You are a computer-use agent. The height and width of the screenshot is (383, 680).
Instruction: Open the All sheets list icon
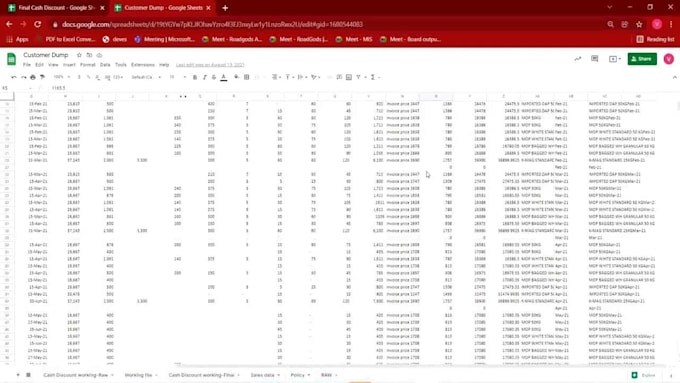point(28,375)
